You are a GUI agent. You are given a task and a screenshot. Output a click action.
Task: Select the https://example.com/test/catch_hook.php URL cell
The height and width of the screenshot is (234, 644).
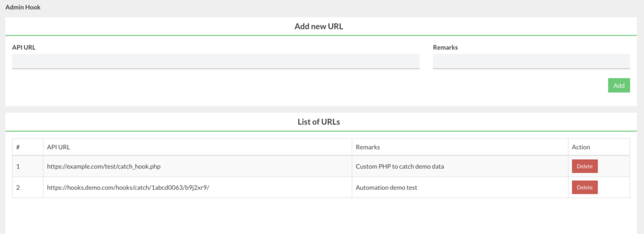point(106,166)
